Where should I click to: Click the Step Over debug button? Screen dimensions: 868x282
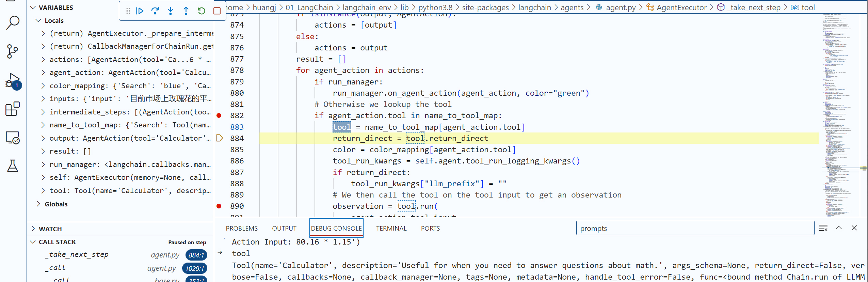point(155,11)
